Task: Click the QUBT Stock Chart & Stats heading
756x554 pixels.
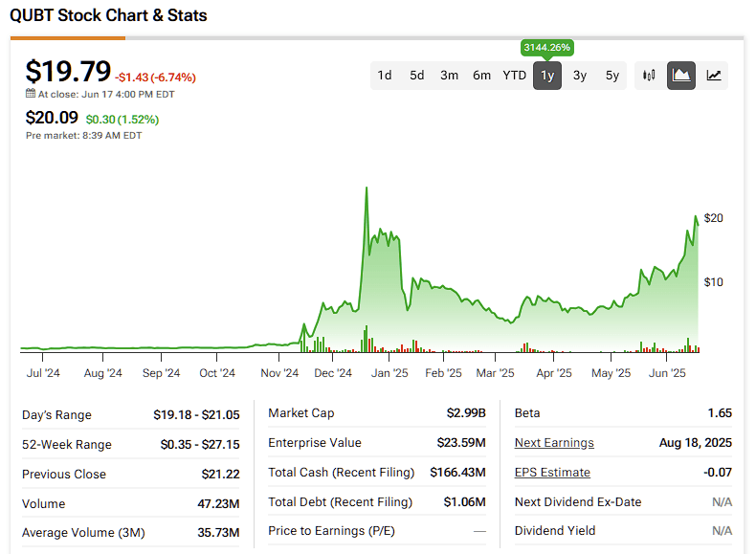Action: click(x=108, y=15)
